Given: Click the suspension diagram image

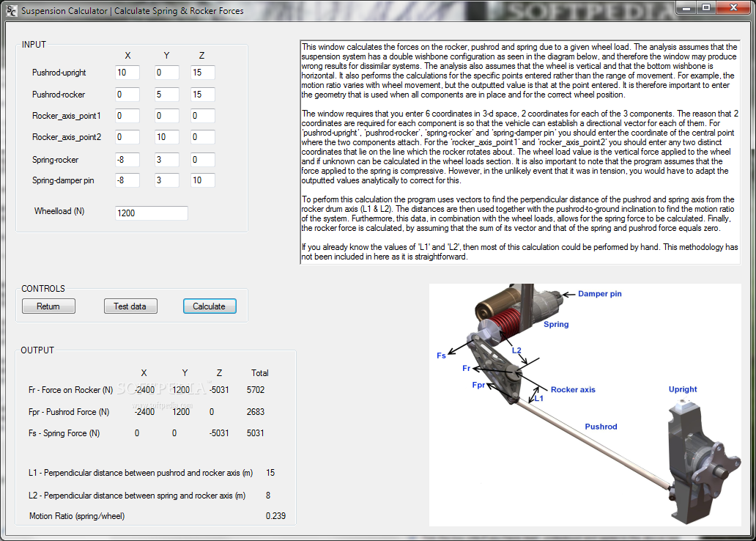Looking at the screenshot, I should coord(585,405).
